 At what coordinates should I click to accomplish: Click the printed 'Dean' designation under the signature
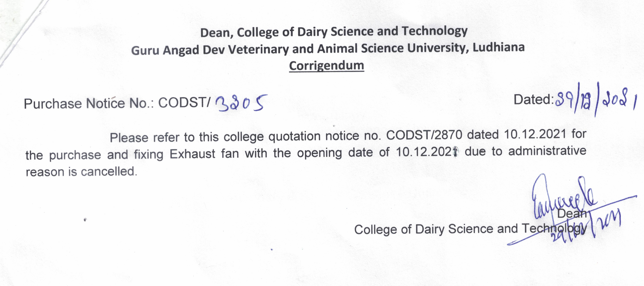tap(572, 213)
